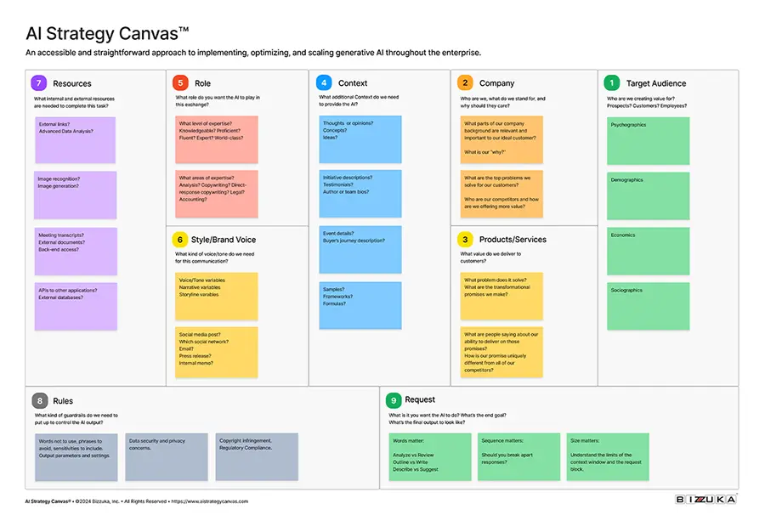Click the Bizzuka logo
Image resolution: width=765 pixels, height=532 pixels.
pos(706,500)
